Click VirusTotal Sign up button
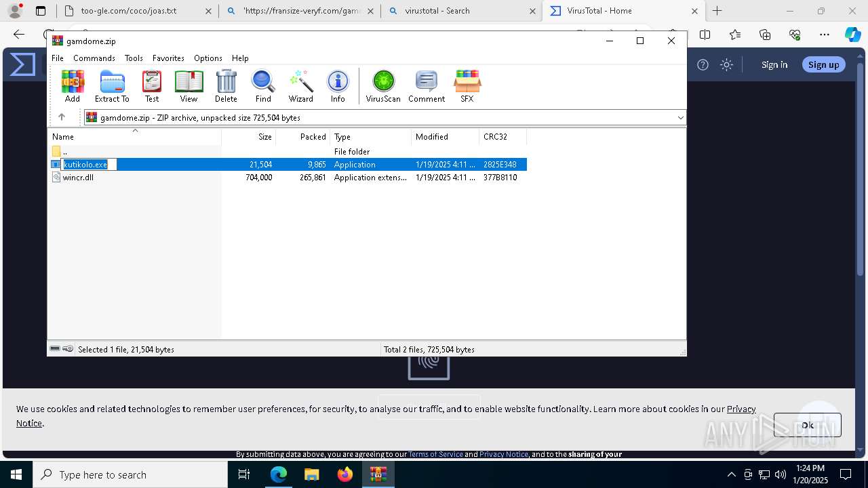 (x=824, y=64)
